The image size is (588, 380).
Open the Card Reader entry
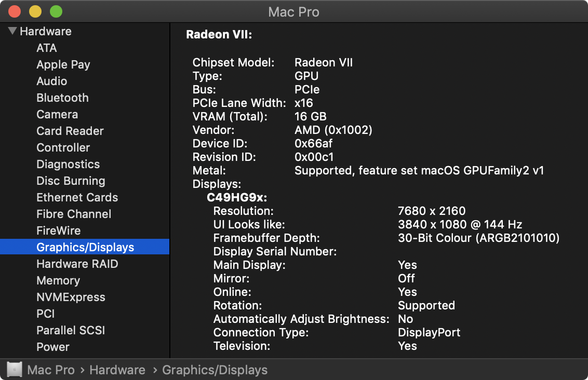(x=70, y=131)
